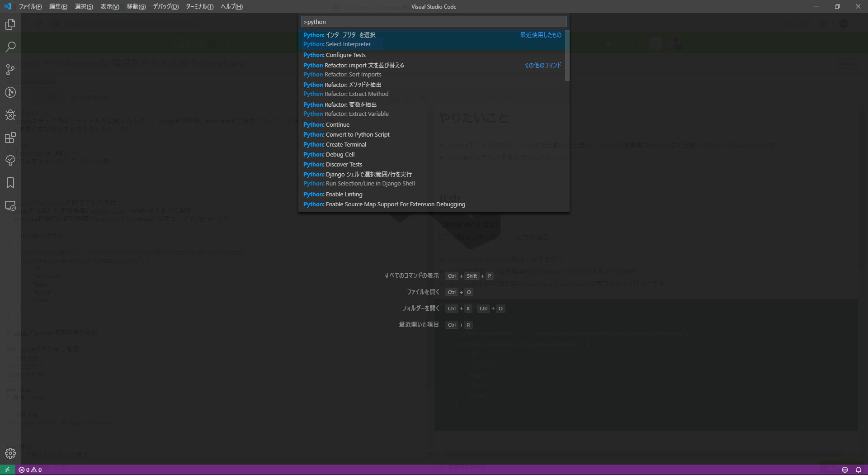Screen dimensions: 868x475
Task: Open notifications bell in status bar
Action: pyautogui.click(x=858, y=470)
